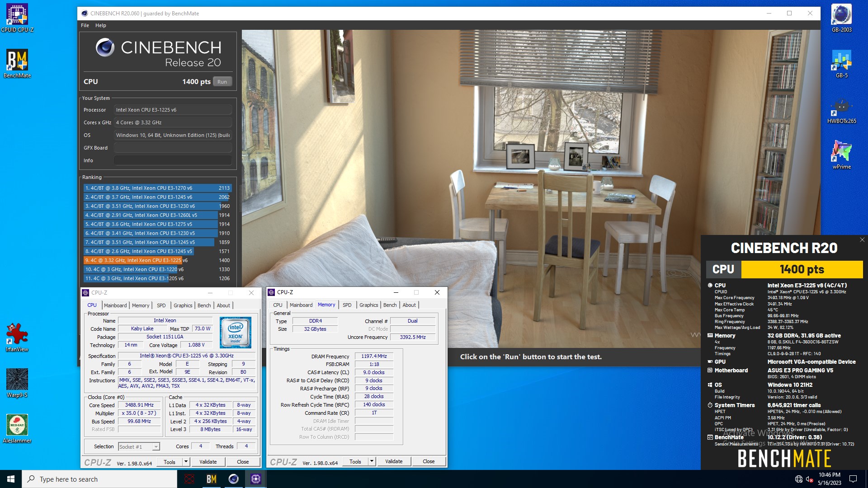This screenshot has height=488, width=868.
Task: Click the muted volume tray icon
Action: 809,479
